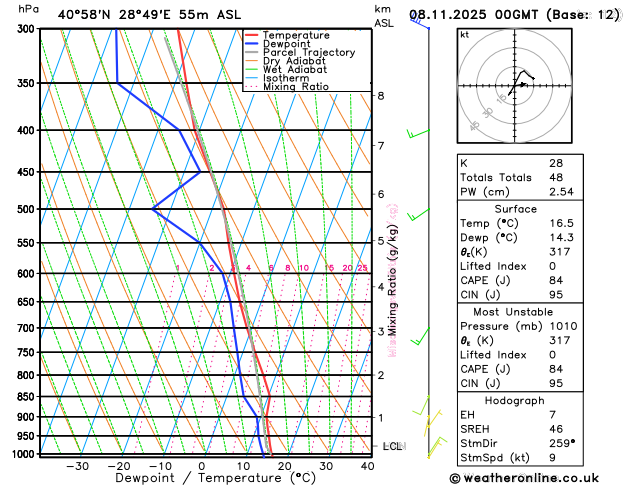Open the weatheronline.co.uk copyright link
The height and width of the screenshot is (486, 629).
point(524,478)
